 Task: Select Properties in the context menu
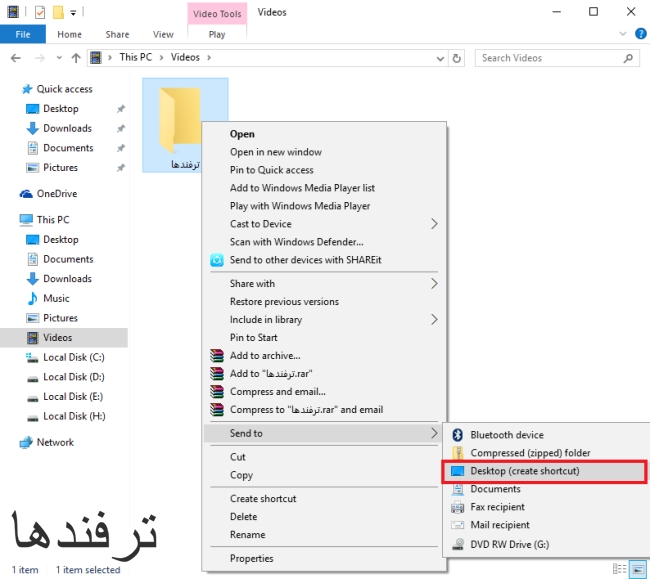tap(251, 559)
